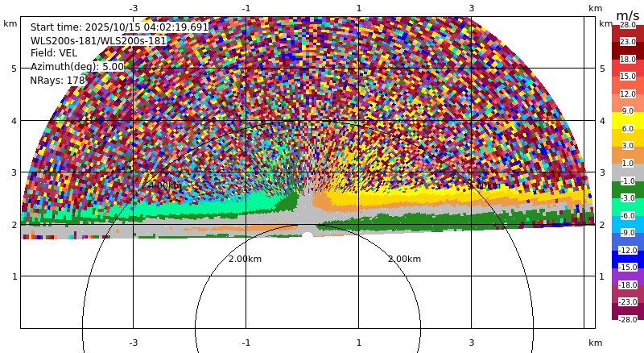
Task: Click the 28.0 colorbar label
Action: (628, 25)
